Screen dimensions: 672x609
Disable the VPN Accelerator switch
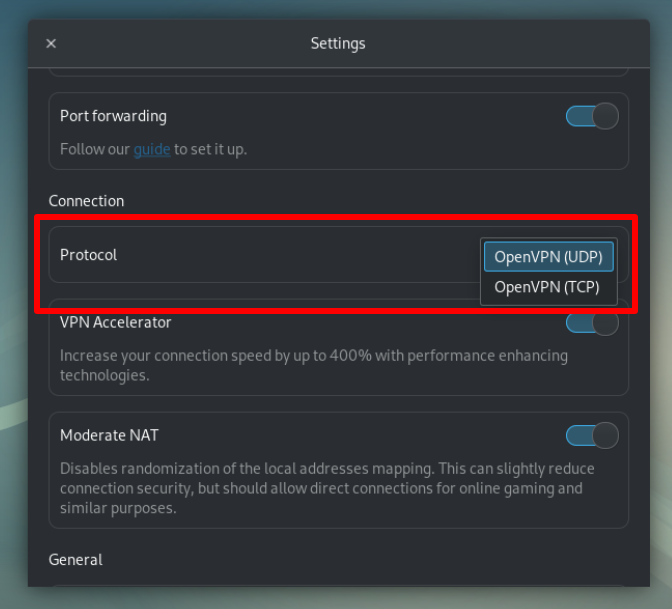coord(592,323)
